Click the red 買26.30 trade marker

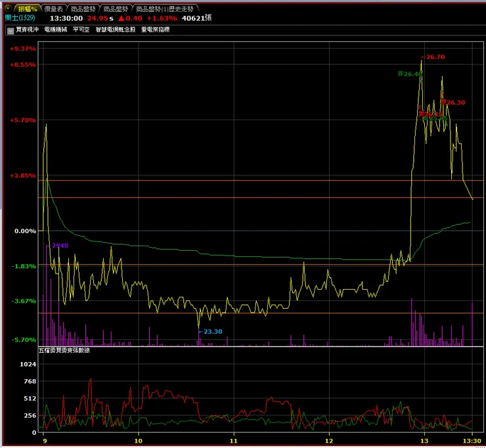point(453,102)
